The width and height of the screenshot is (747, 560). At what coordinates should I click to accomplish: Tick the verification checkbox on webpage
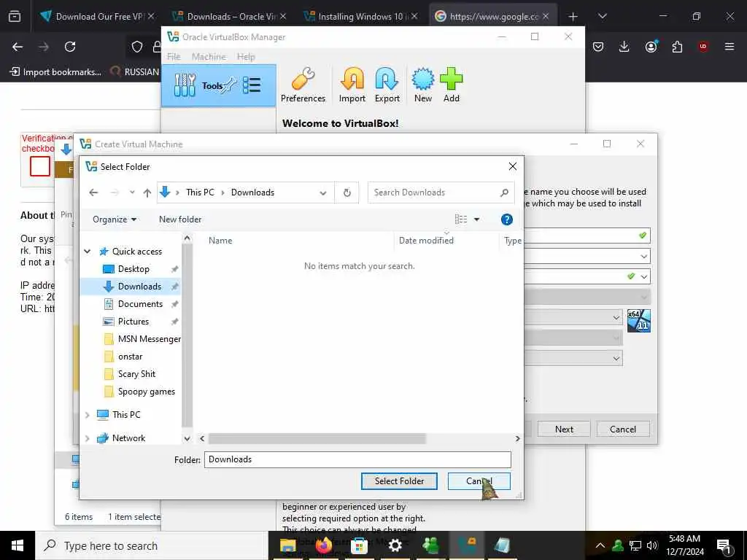40,166
